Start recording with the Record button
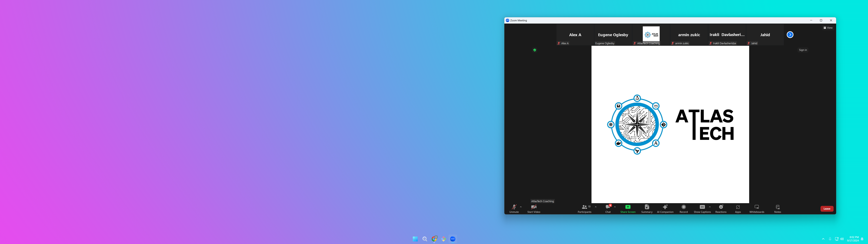Viewport: 868px width, 244px height. pos(683,208)
